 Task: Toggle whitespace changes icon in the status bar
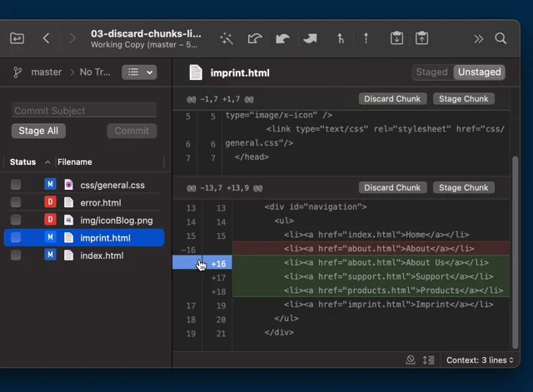coord(411,360)
